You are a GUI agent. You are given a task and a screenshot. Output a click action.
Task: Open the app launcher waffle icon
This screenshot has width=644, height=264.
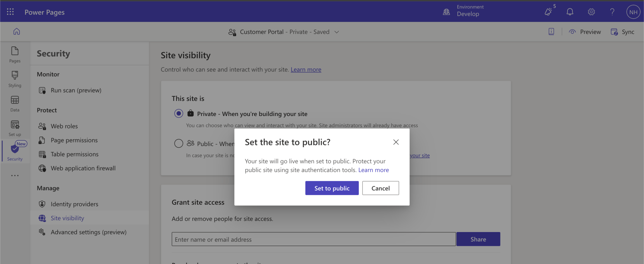click(10, 12)
